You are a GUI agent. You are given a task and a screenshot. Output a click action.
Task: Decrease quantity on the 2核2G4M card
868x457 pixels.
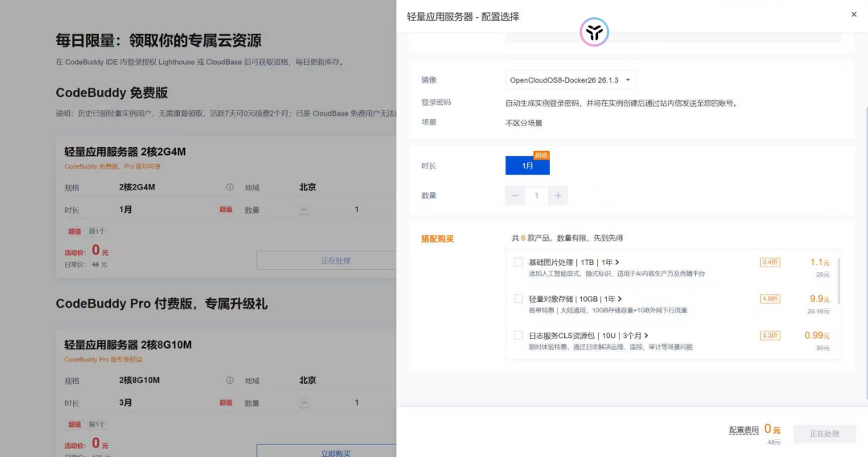coord(305,210)
